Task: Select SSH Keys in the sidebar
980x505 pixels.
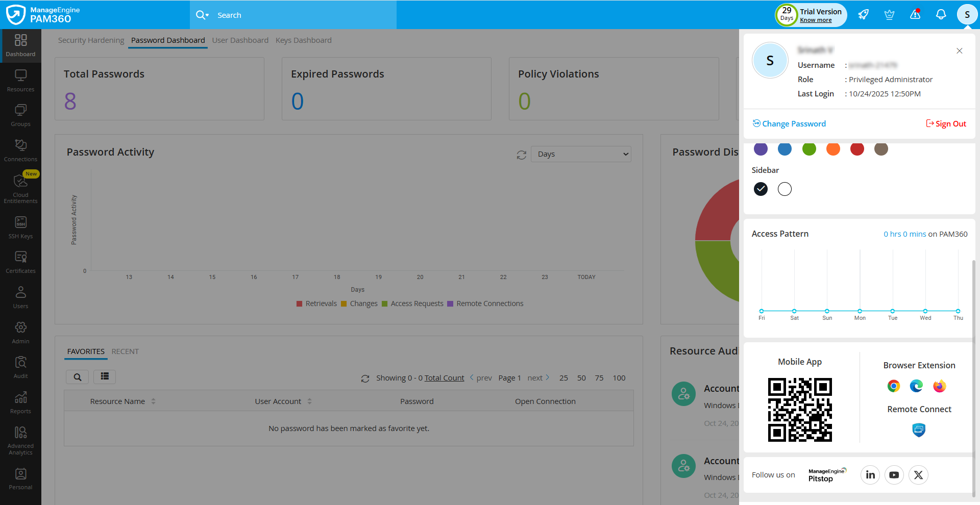Action: [20, 226]
